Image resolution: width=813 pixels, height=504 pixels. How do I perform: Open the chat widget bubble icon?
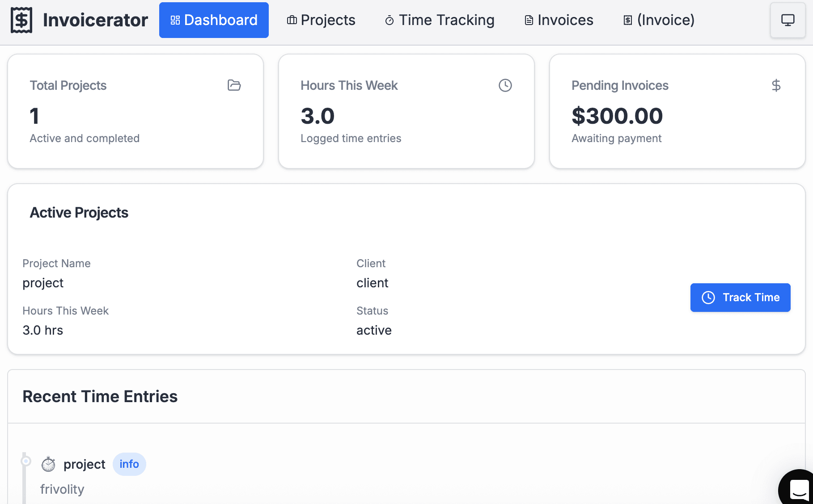point(799,489)
